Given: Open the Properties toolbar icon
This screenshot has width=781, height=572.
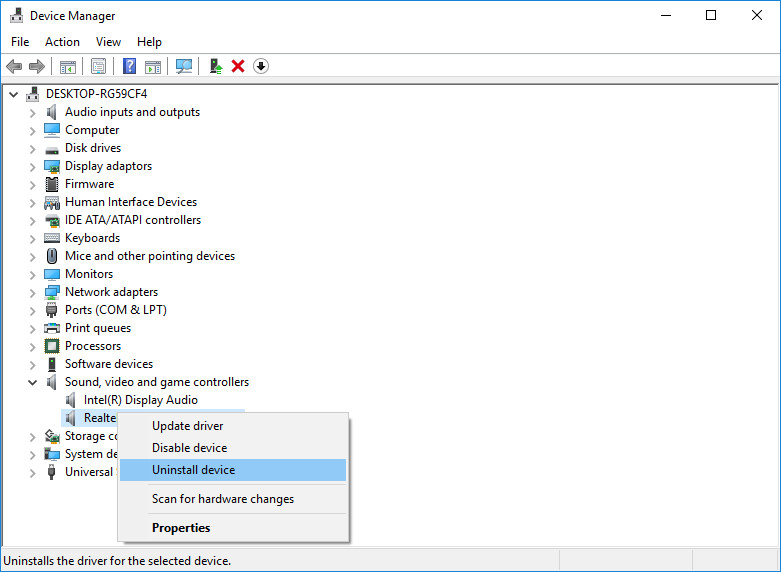Looking at the screenshot, I should (x=99, y=66).
